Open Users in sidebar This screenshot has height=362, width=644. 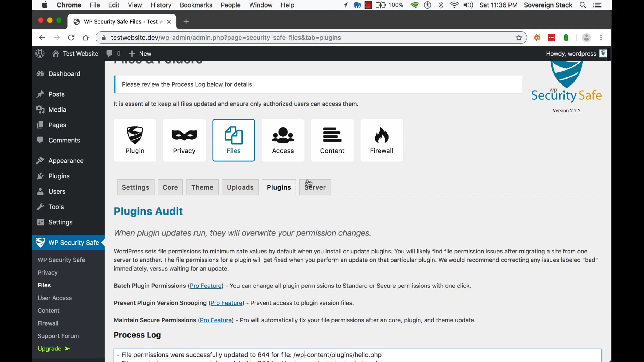(68, 191)
